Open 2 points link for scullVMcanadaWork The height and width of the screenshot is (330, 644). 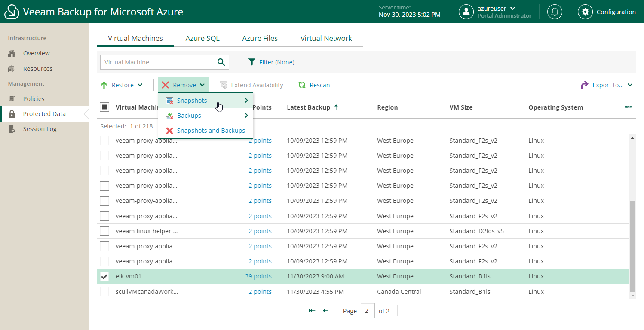point(260,292)
